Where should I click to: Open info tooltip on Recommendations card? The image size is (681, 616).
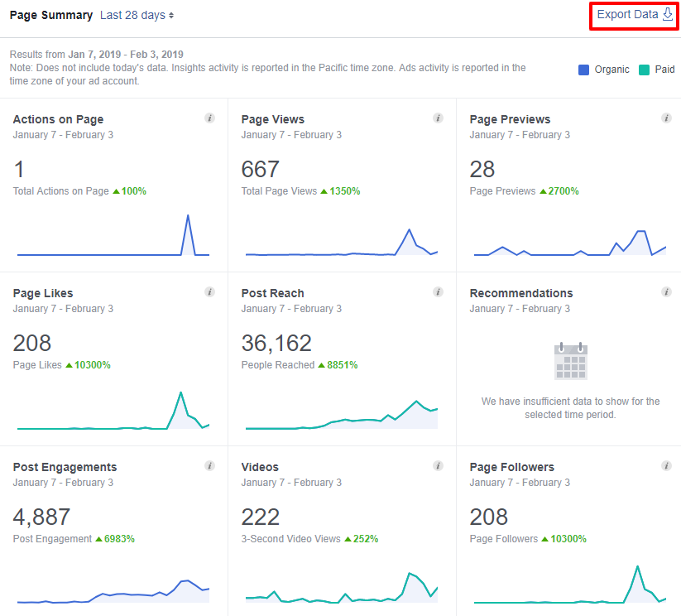666,291
